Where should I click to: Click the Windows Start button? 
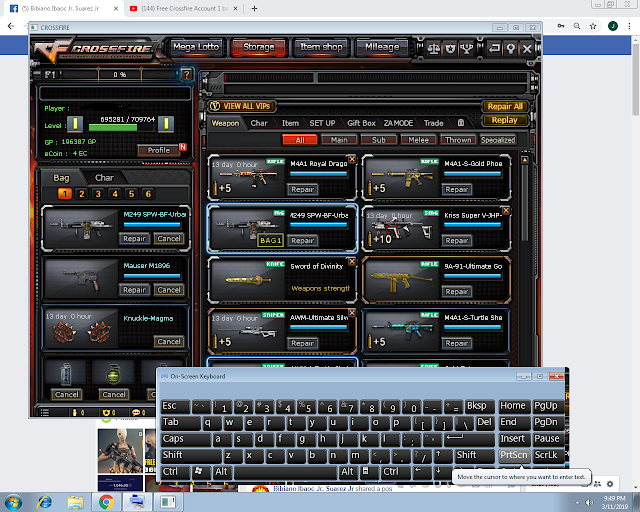click(13, 502)
